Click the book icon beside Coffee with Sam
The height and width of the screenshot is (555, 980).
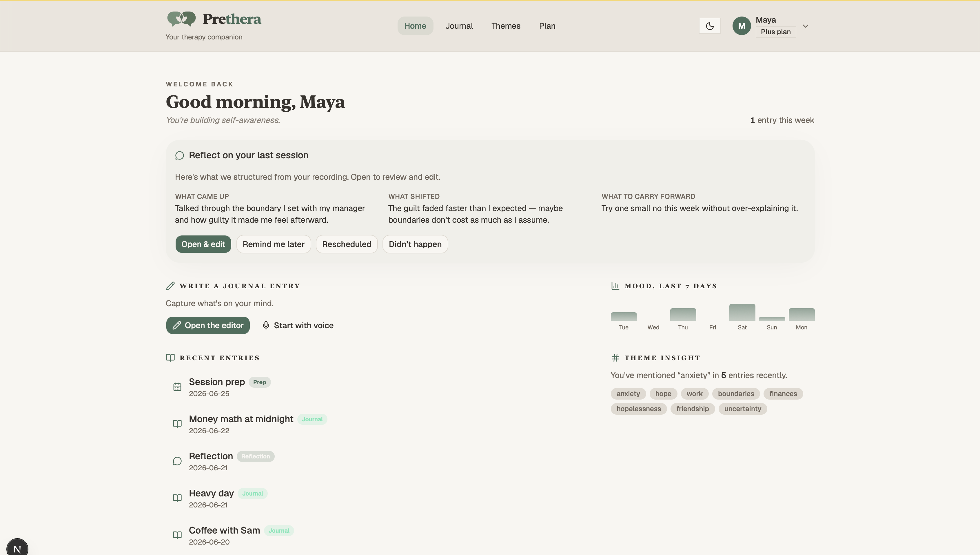177,535
